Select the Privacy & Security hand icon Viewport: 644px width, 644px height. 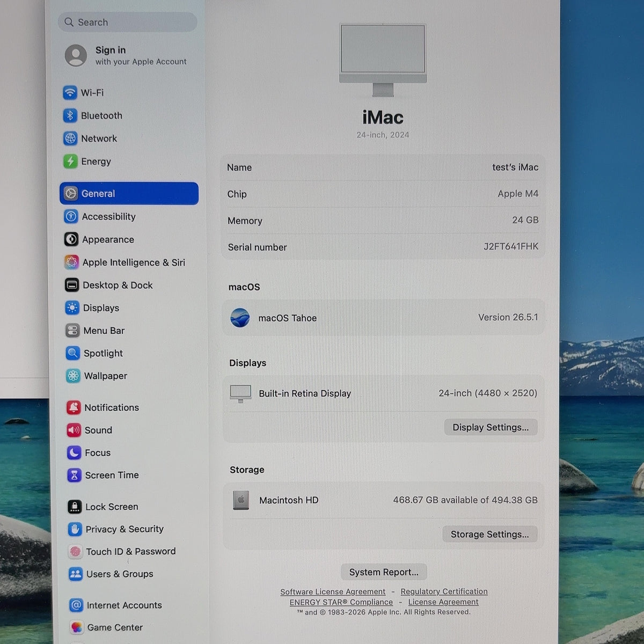[x=75, y=529]
